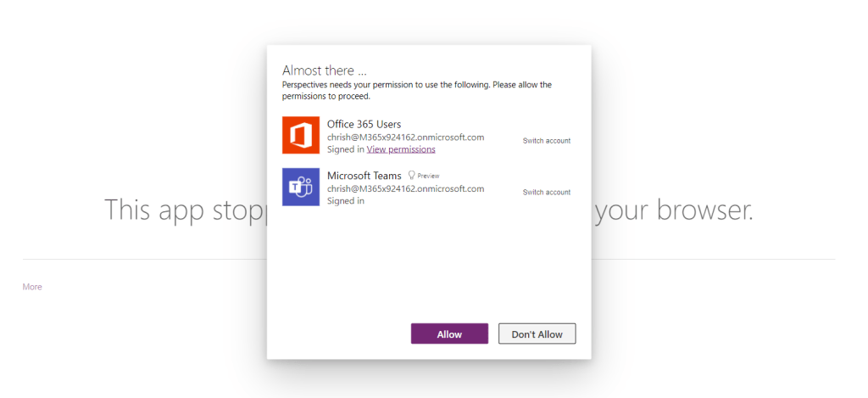
Task: Click the purple Microsoft Teams icon
Action: (x=301, y=187)
